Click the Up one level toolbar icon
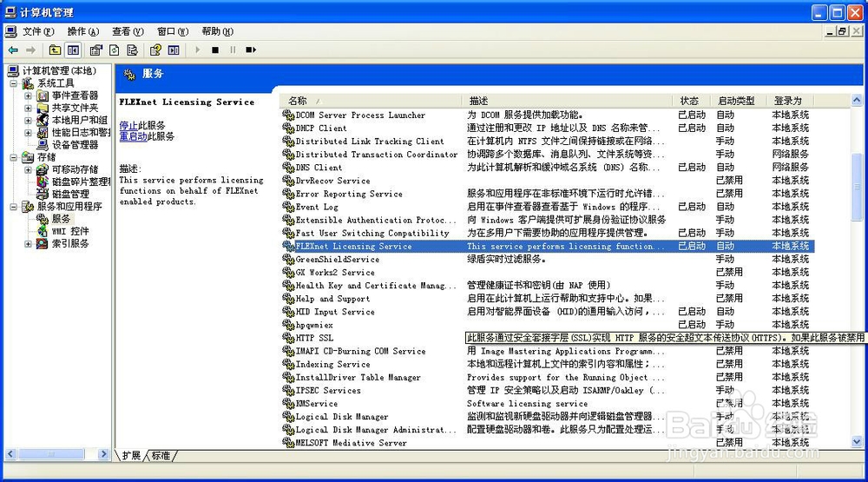Image resolution: width=868 pixels, height=482 pixels. [x=55, y=50]
